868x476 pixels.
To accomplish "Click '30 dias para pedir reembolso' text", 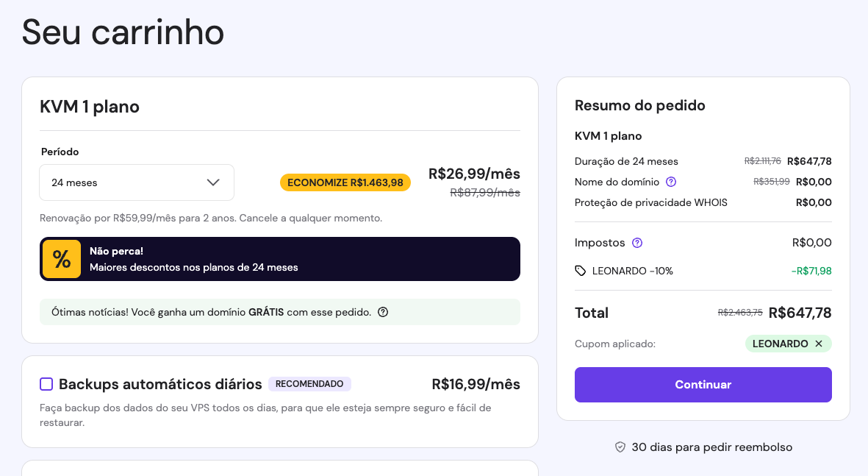I will [712, 447].
